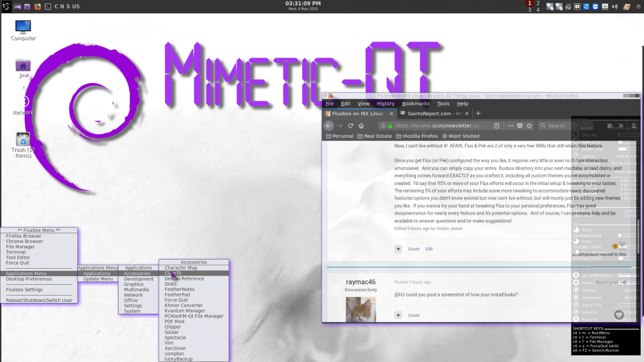Choose File Manager in Fluxbox Menu
Image resolution: width=644 pixels, height=362 pixels.
(x=39, y=247)
